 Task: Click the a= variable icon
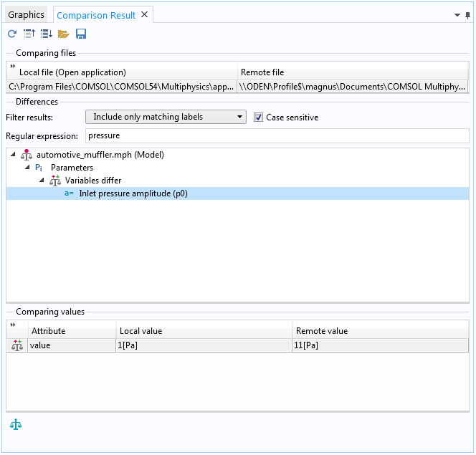coord(69,193)
